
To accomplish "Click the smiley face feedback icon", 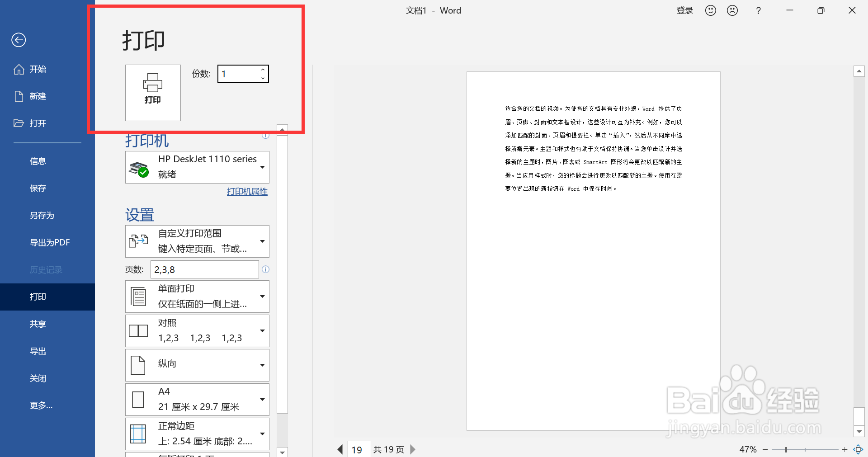I will point(711,10).
